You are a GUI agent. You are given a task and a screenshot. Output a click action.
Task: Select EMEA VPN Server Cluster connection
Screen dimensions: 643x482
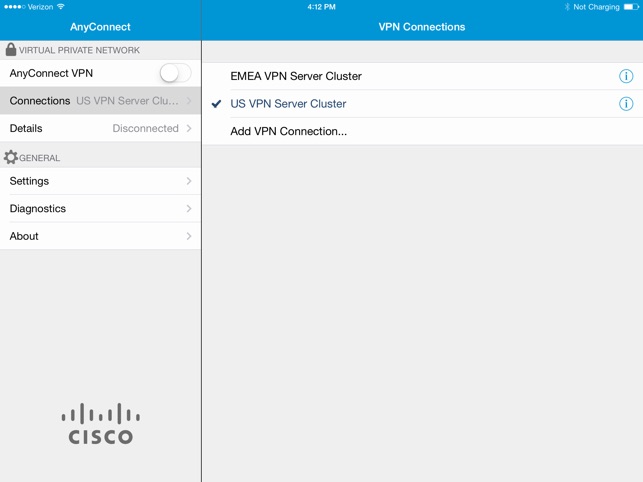(x=422, y=76)
